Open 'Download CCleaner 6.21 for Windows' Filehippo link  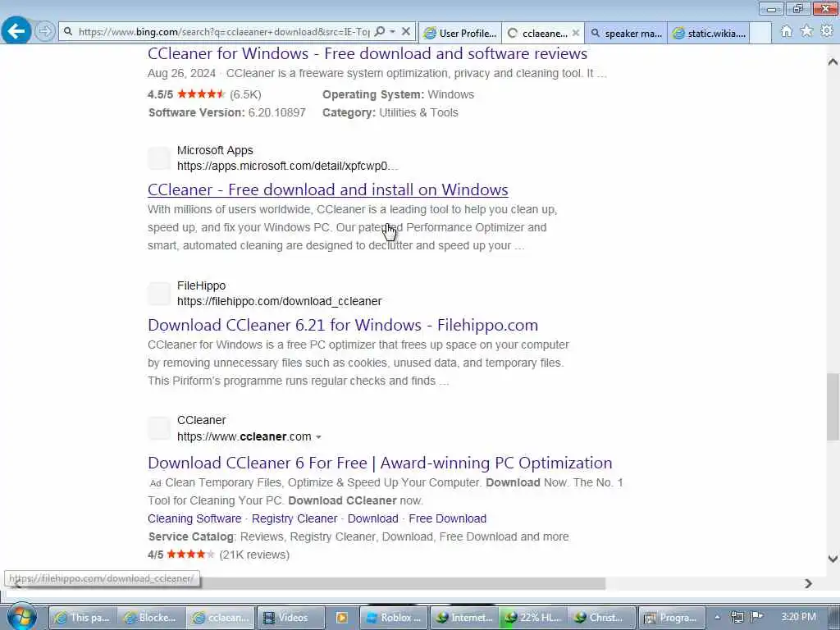(343, 325)
